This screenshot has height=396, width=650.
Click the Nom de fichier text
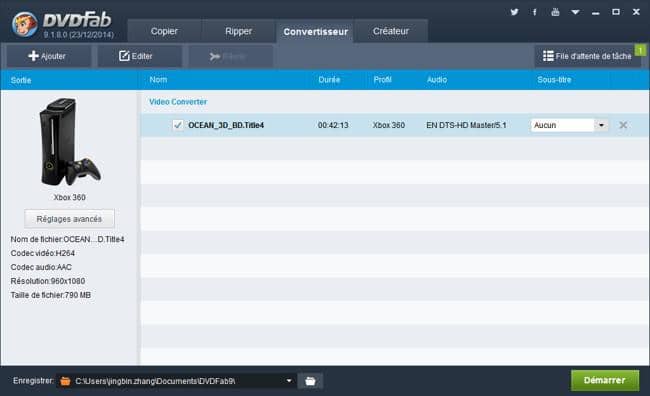[67, 239]
